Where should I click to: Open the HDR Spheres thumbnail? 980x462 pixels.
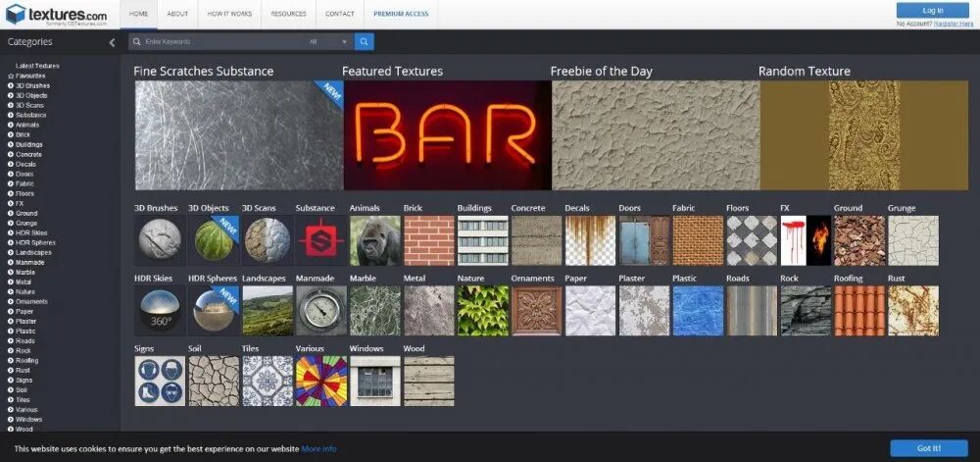(214, 311)
